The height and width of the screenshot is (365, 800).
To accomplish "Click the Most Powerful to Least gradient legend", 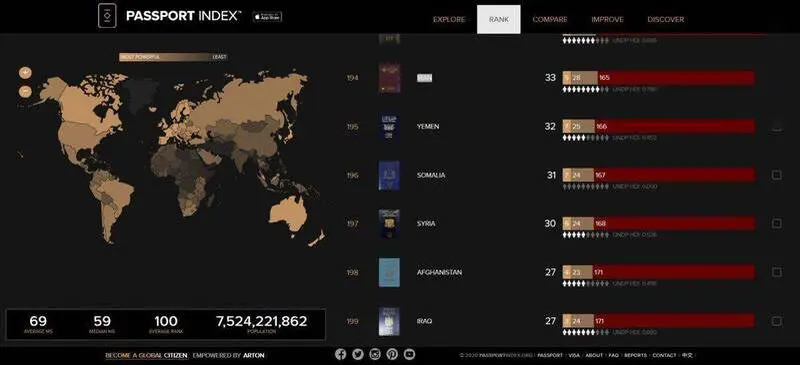I will (x=173, y=57).
